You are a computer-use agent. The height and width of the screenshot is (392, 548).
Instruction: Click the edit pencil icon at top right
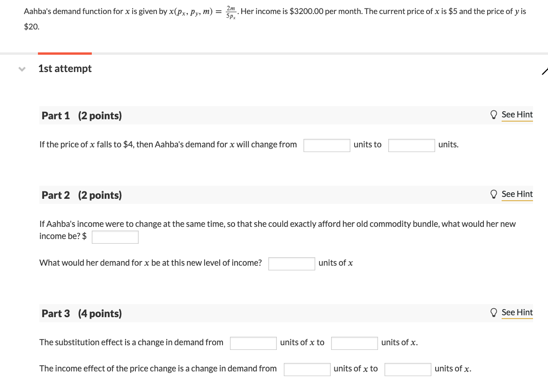tap(545, 71)
